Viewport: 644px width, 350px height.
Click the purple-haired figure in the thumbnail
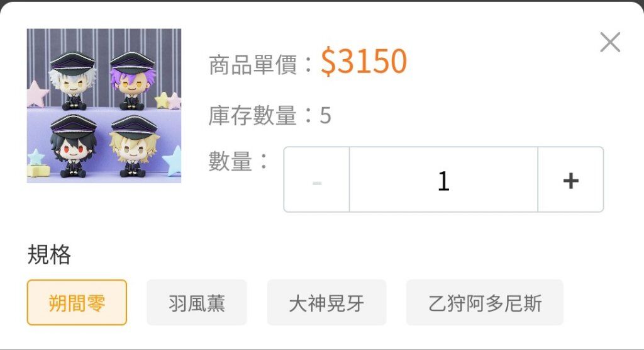(x=132, y=81)
